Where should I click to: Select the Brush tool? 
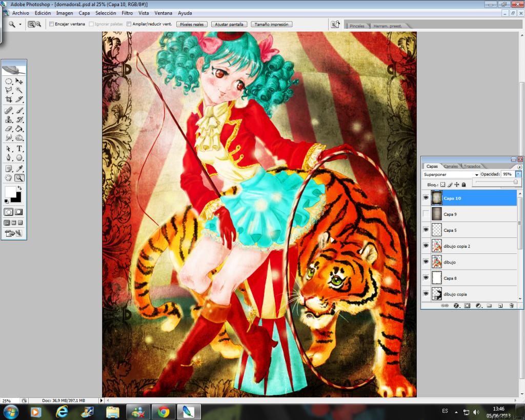19,111
